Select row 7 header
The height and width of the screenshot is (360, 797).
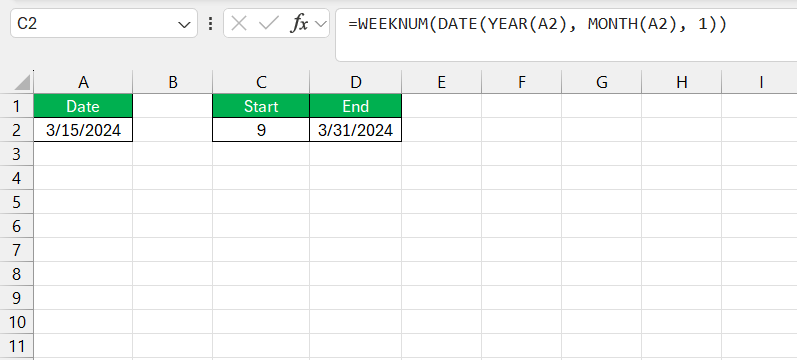pos(16,250)
